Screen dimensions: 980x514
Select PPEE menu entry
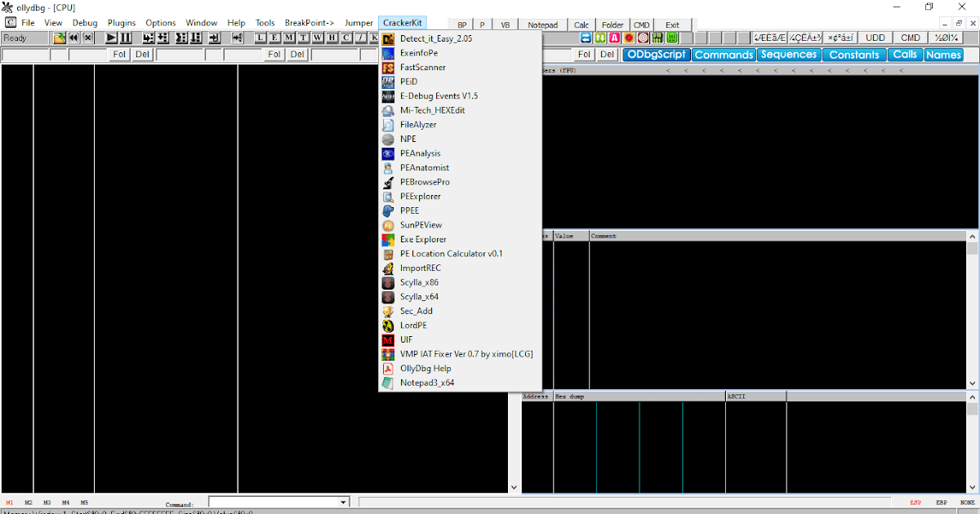tap(460, 210)
